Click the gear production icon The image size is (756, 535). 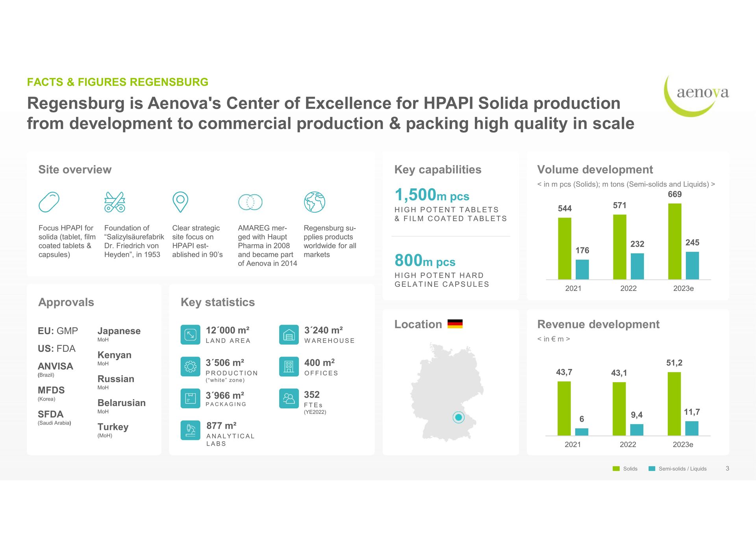(x=191, y=367)
